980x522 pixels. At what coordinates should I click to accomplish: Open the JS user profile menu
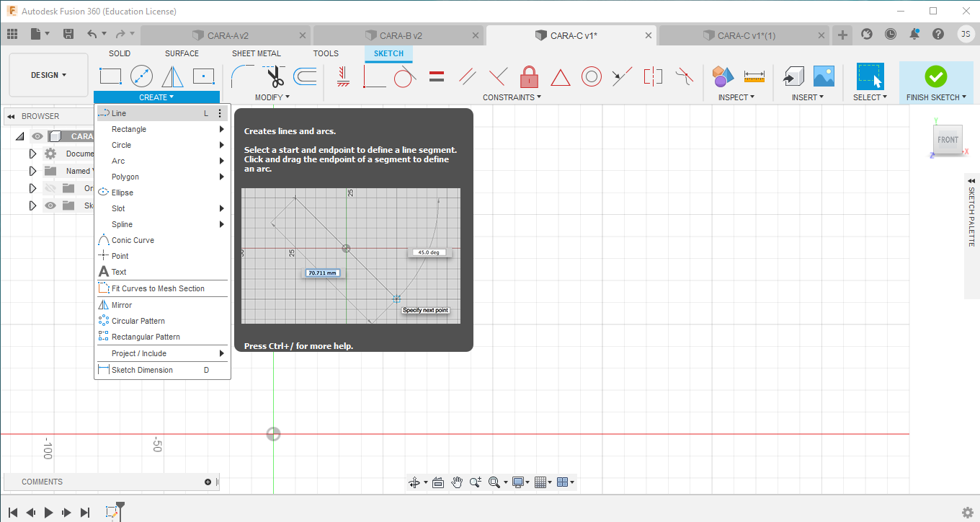point(966,34)
